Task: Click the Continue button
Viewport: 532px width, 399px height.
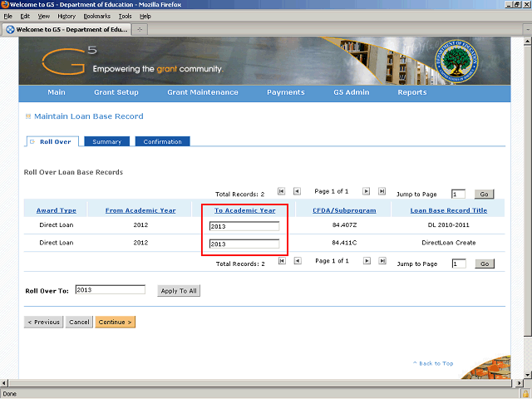Action: (x=116, y=322)
